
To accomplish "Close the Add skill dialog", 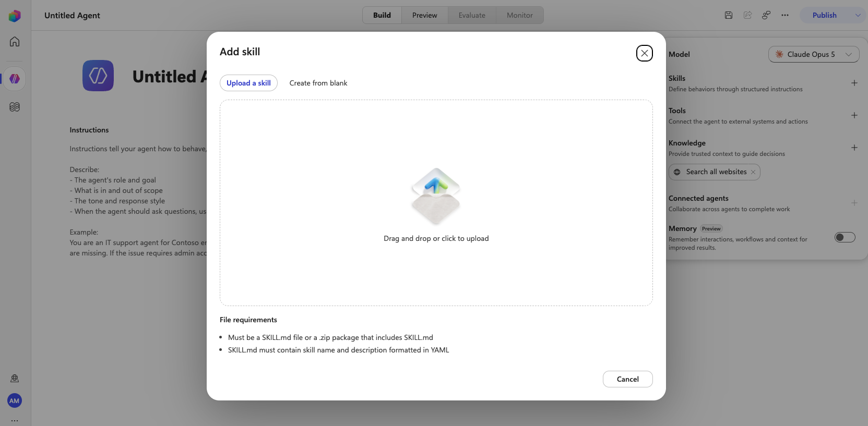I will click(645, 53).
